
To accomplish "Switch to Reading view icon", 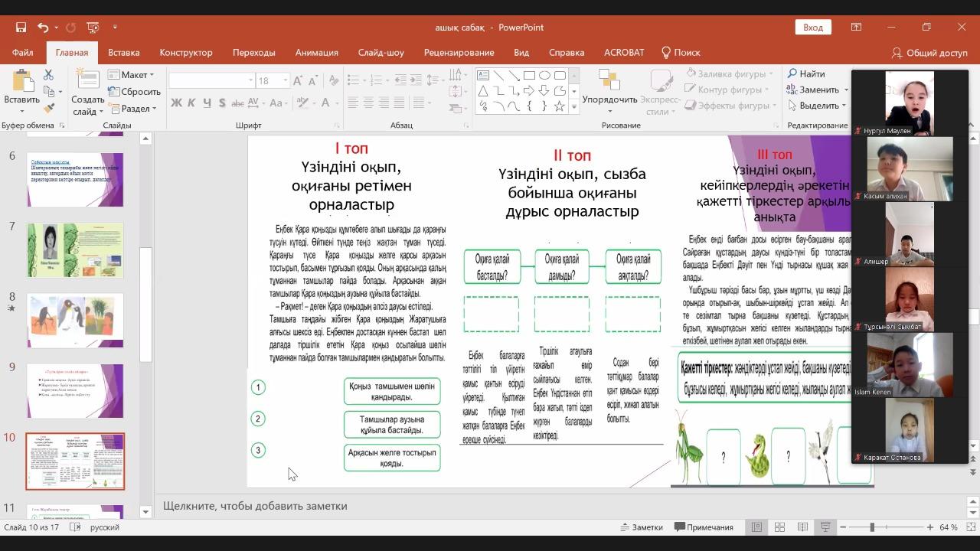I will point(802,527).
